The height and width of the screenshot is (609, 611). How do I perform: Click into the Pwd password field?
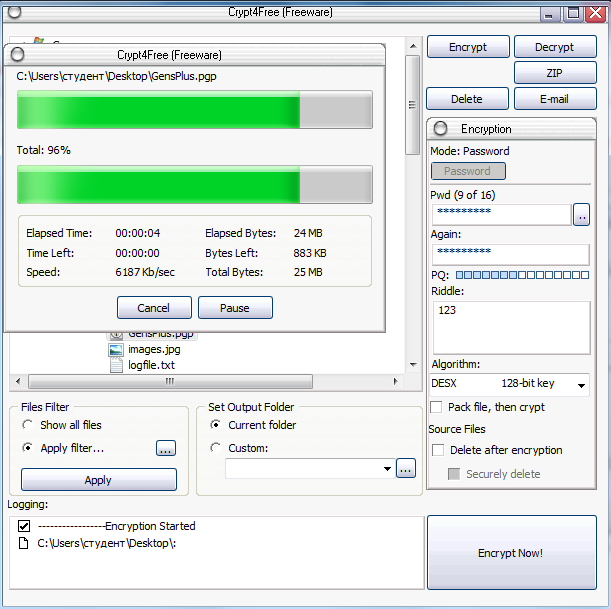(502, 215)
